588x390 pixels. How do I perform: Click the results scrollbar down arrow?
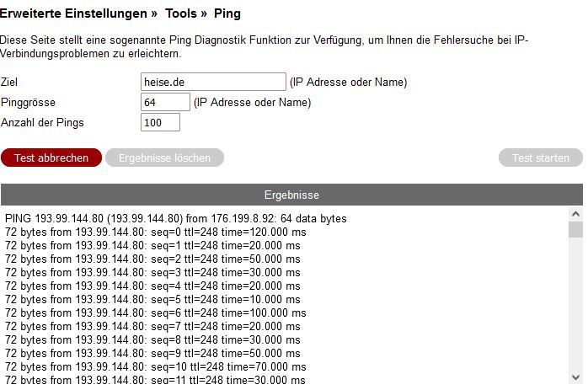[x=576, y=377]
